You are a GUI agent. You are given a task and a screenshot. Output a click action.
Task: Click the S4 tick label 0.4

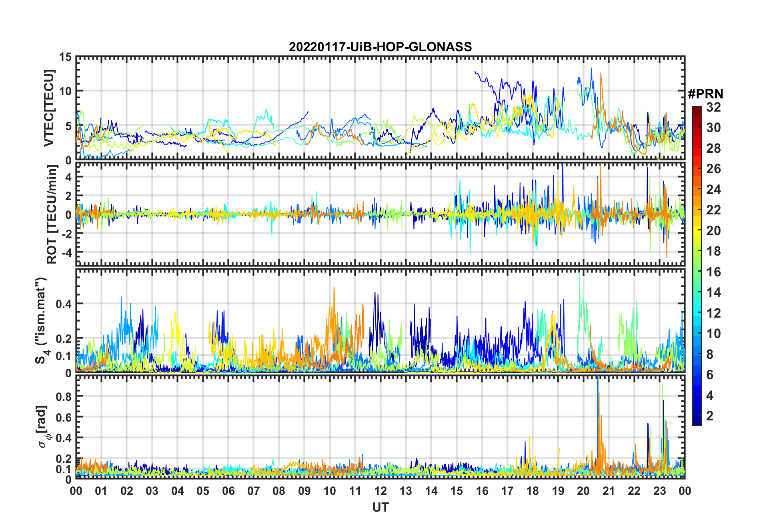[63, 304]
